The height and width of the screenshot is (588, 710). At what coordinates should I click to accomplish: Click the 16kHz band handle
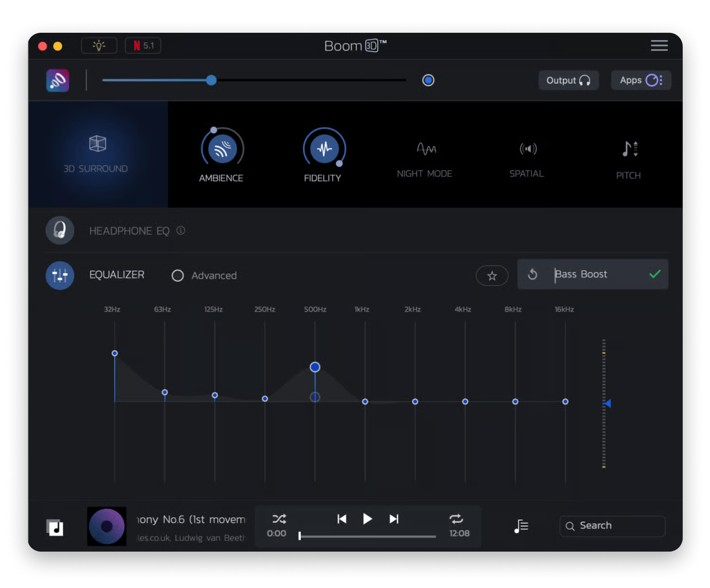[565, 401]
